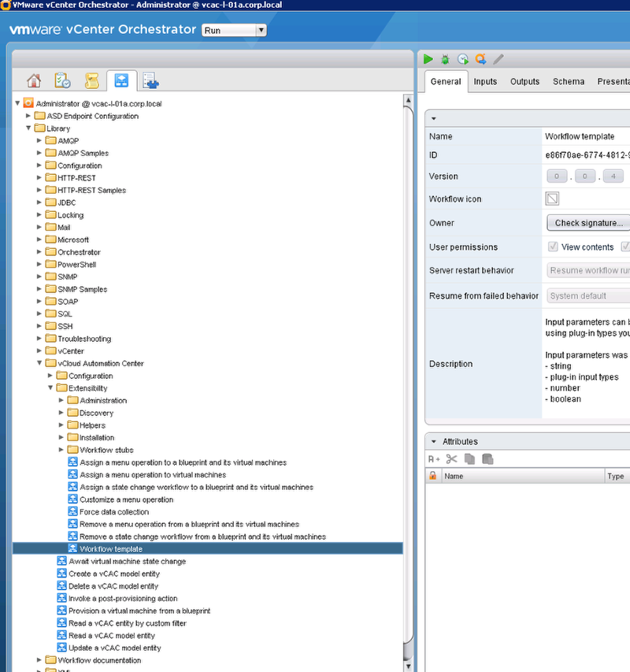The height and width of the screenshot is (672, 630).
Task: Open the Run mode dropdown
Action: [234, 31]
